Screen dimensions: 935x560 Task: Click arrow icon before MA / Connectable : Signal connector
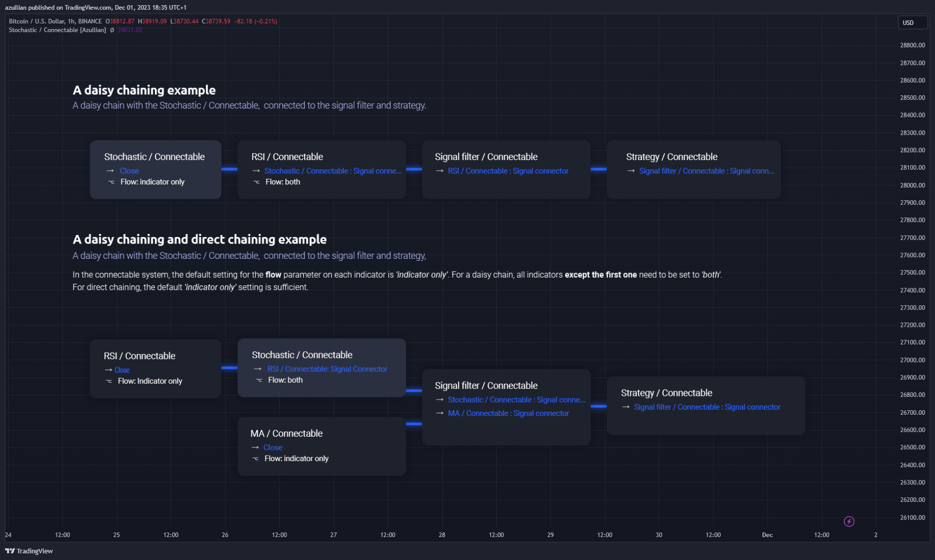pyautogui.click(x=440, y=413)
